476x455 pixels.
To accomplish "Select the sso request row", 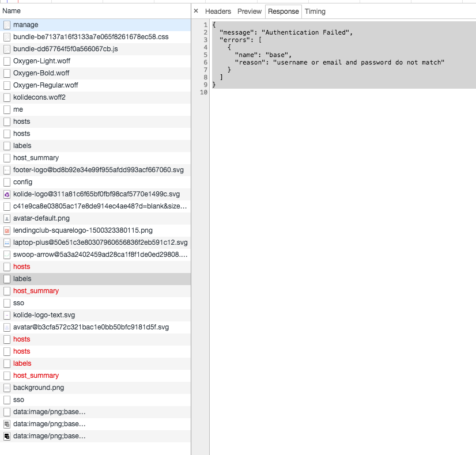I will click(x=17, y=303).
